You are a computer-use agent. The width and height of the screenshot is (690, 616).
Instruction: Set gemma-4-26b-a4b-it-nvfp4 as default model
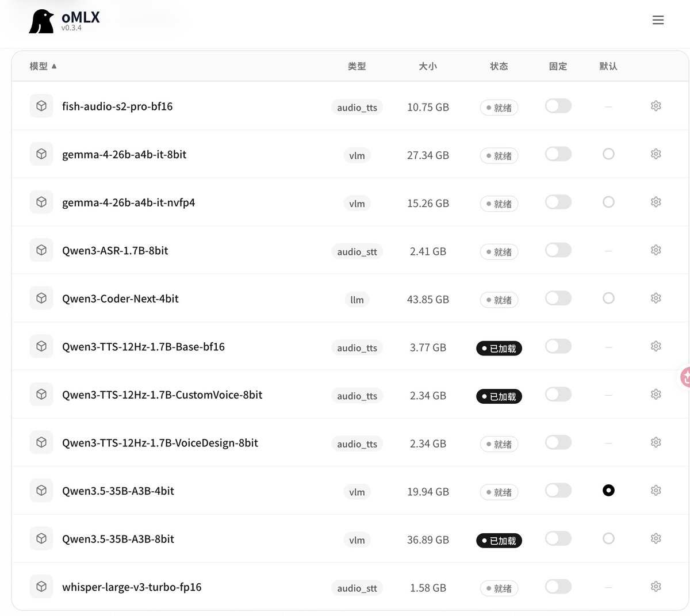click(x=608, y=202)
